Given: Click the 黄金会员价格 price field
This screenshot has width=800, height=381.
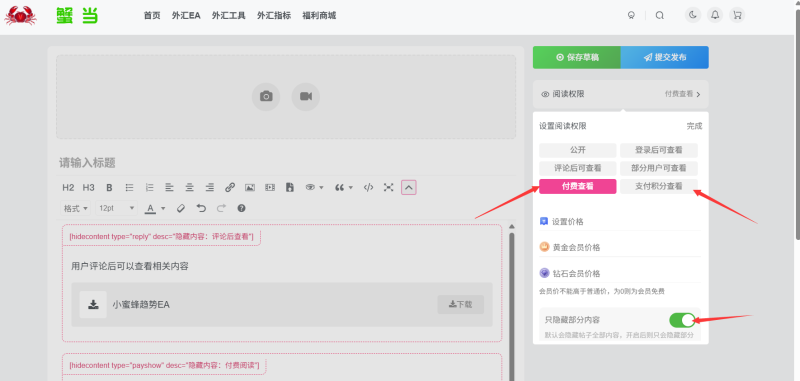Looking at the screenshot, I should (x=620, y=247).
